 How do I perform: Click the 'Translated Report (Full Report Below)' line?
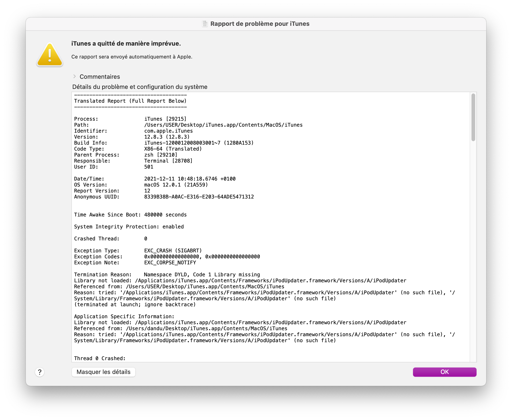(130, 101)
